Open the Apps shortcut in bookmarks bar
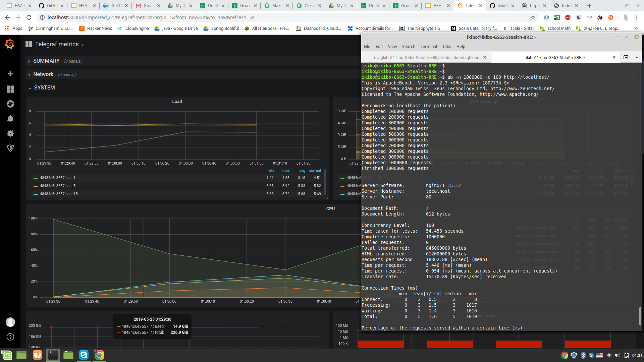The width and height of the screenshot is (644, 362). tap(13, 28)
